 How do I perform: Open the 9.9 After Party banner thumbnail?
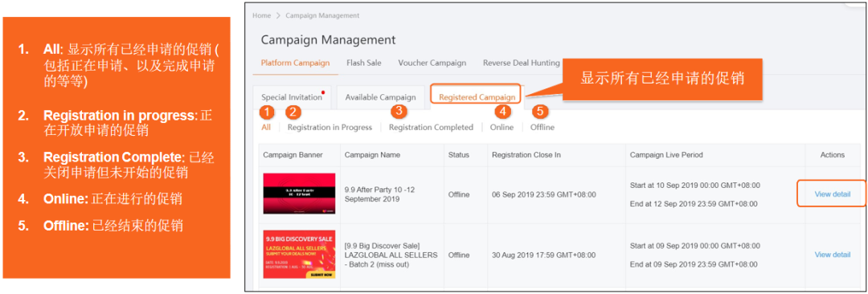point(299,194)
